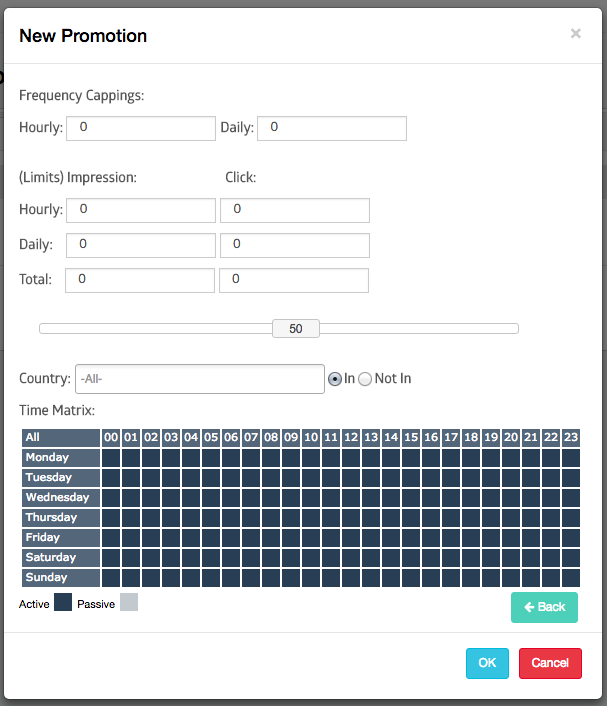Select the In country radio button
607x706 pixels.
click(x=335, y=379)
